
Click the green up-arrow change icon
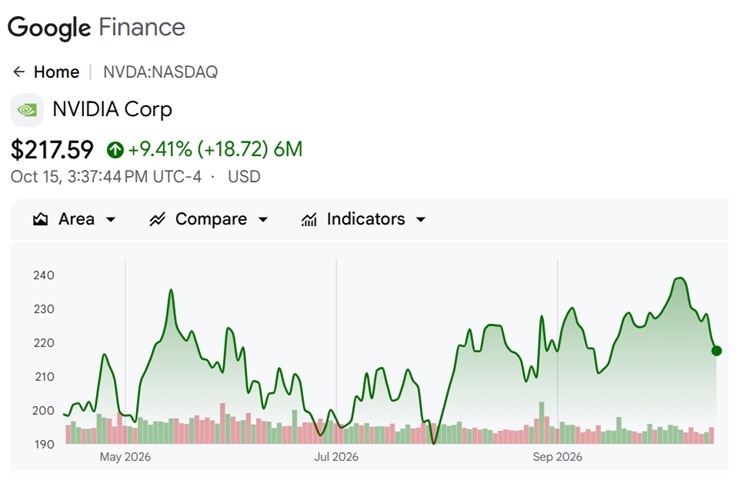tap(115, 150)
